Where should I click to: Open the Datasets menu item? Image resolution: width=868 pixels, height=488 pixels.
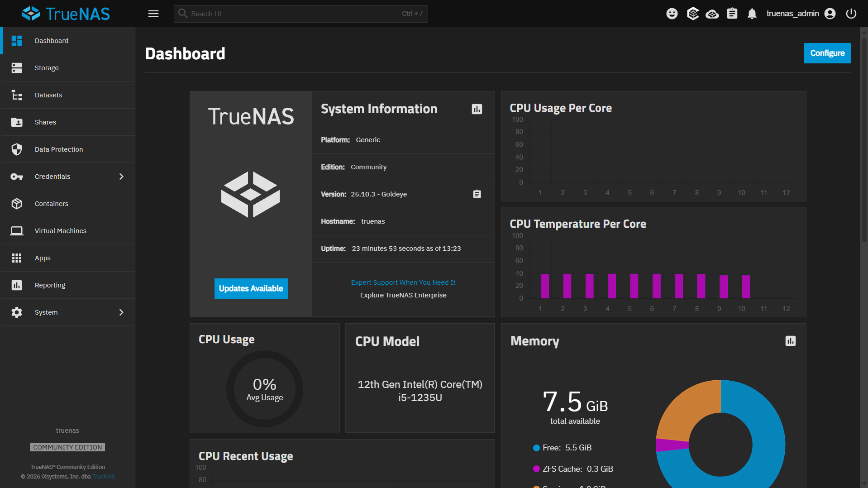pyautogui.click(x=68, y=95)
